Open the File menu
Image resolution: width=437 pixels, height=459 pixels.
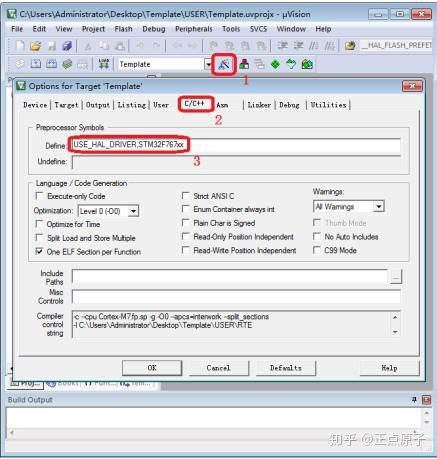click(x=17, y=29)
